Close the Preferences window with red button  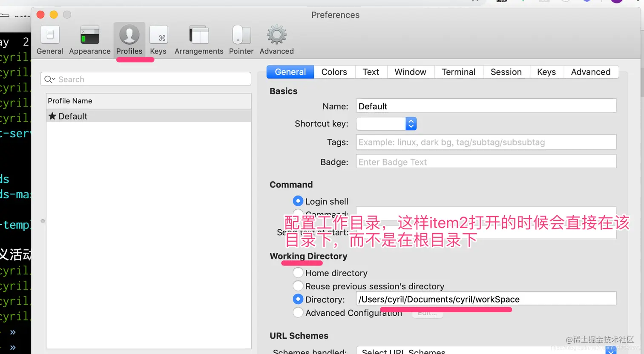pyautogui.click(x=40, y=15)
